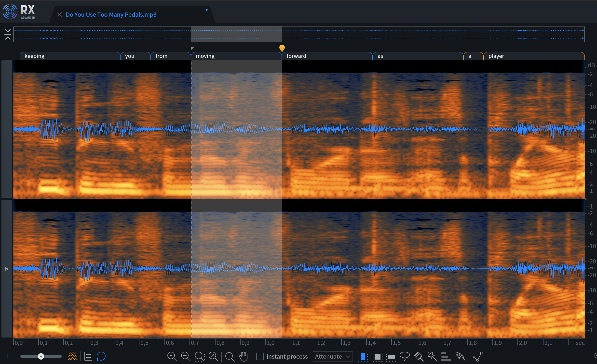Image resolution: width=597 pixels, height=364 pixels.
Task: Click the yellow playhead marker
Action: coord(282,48)
